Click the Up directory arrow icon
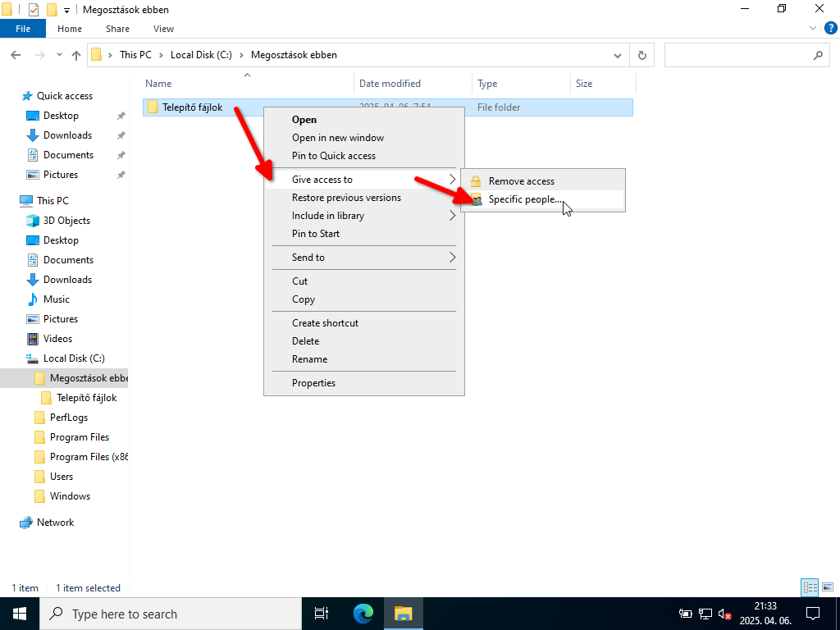This screenshot has height=630, width=840. pyautogui.click(x=76, y=56)
